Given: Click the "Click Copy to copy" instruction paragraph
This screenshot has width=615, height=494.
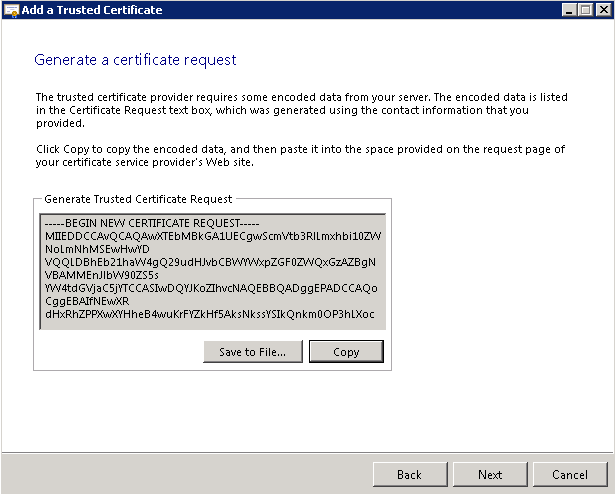Looking at the screenshot, I should (300, 155).
